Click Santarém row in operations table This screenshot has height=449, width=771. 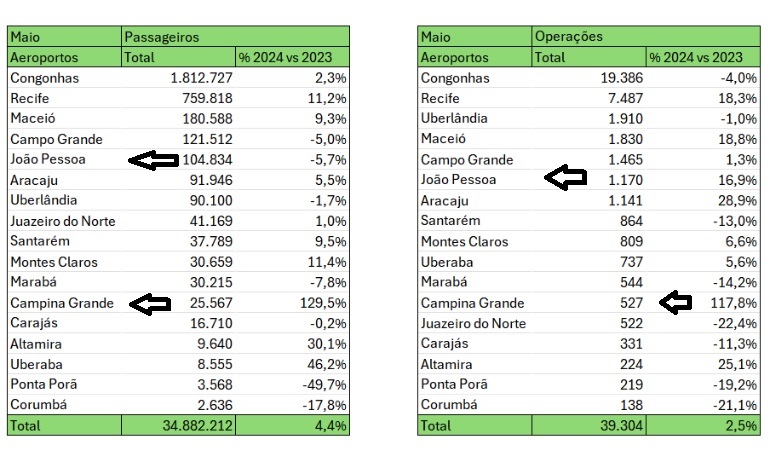[x=589, y=221]
